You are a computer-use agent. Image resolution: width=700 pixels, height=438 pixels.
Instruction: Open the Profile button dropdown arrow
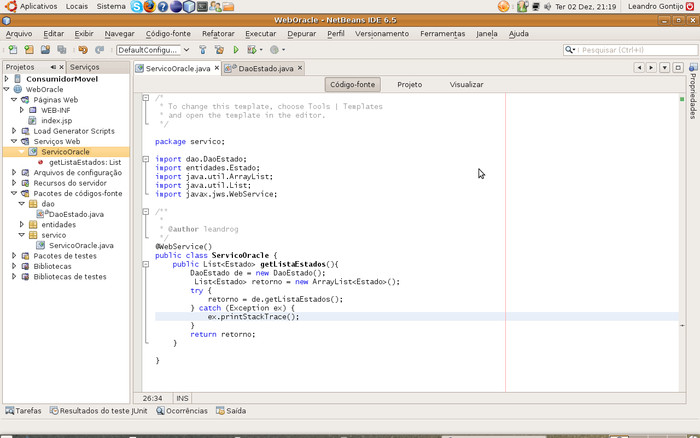coord(283,50)
